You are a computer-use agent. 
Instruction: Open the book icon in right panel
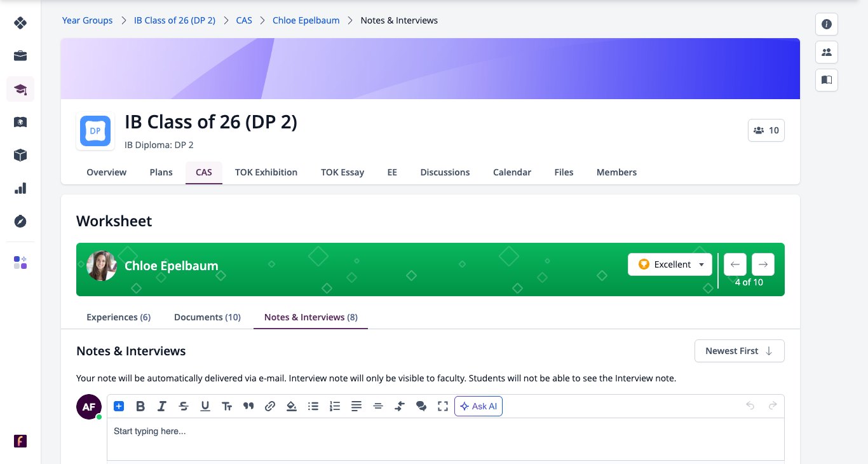click(827, 80)
